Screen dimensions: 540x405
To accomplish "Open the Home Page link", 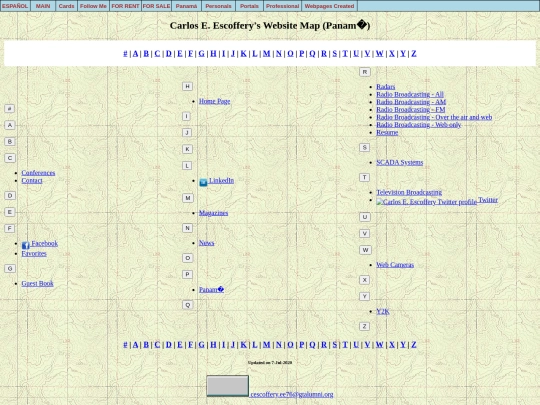I will [x=215, y=101].
